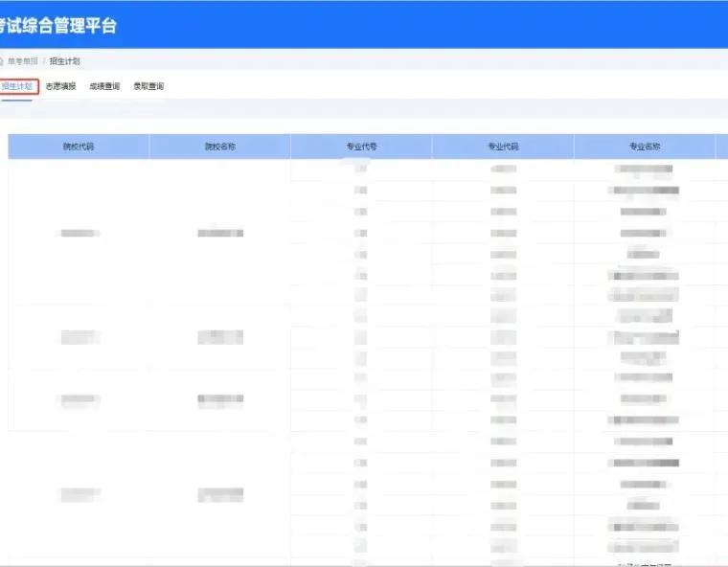The height and width of the screenshot is (567, 728).
Task: Click the 院校代码 column header
Action: click(x=79, y=147)
